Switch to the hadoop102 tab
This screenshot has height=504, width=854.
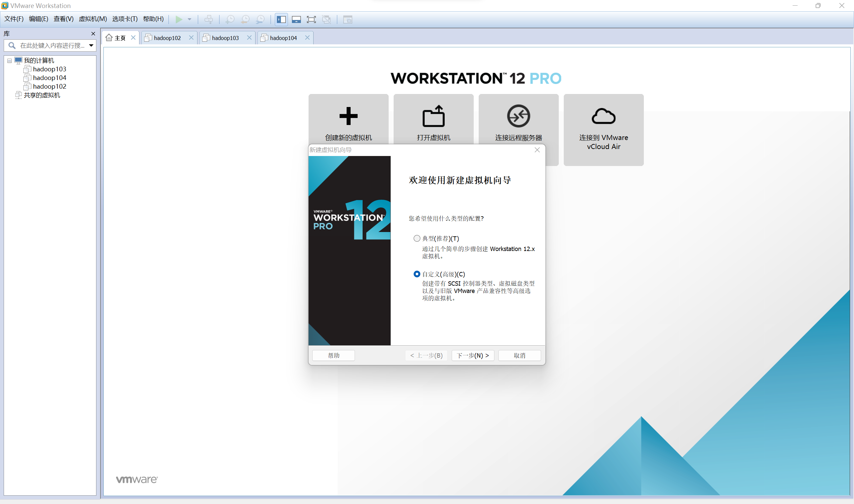(167, 38)
